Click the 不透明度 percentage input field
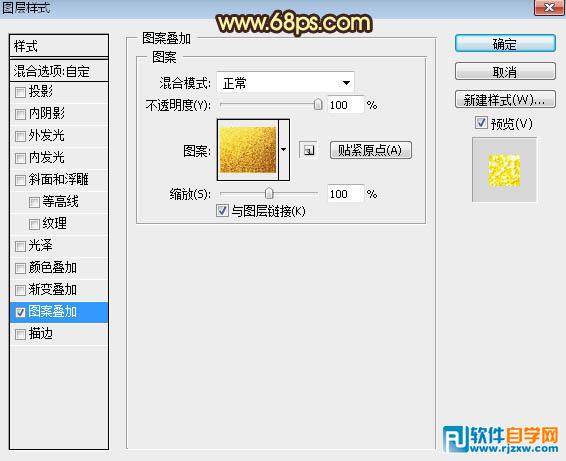This screenshot has width=566, height=461. click(x=345, y=105)
